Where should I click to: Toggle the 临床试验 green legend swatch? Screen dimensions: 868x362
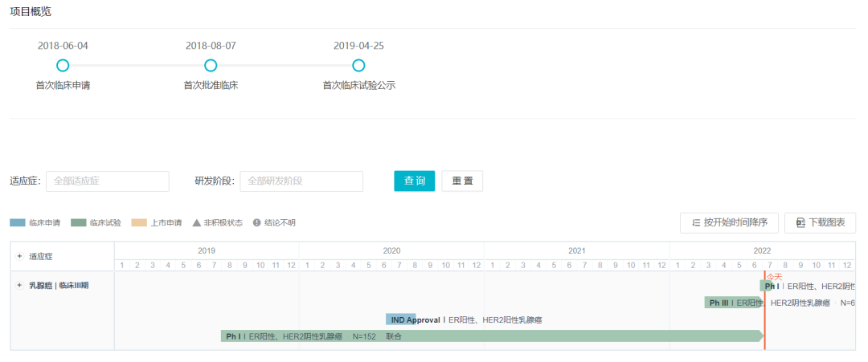(78, 222)
